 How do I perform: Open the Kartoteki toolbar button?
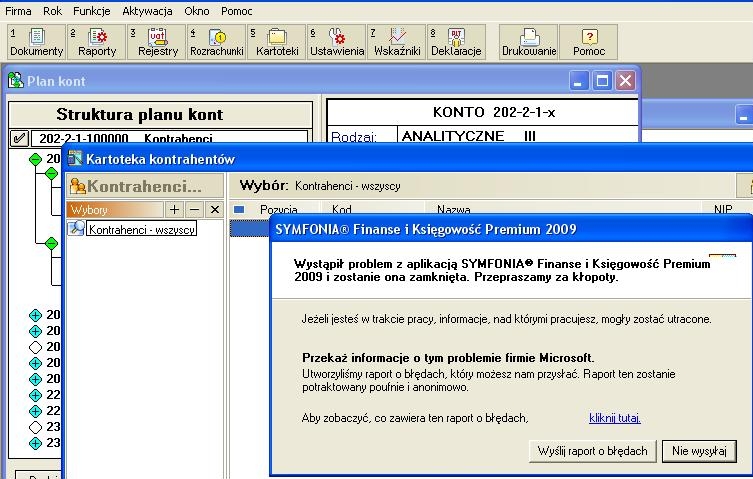point(277,42)
